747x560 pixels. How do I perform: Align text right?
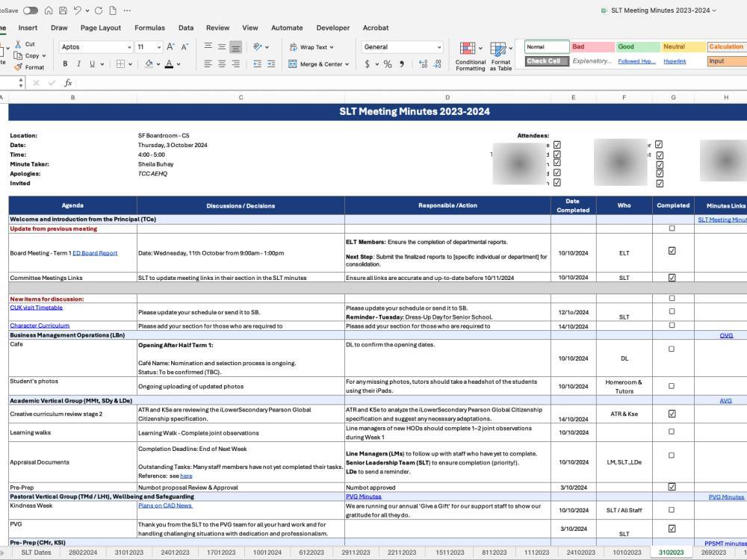pos(236,63)
